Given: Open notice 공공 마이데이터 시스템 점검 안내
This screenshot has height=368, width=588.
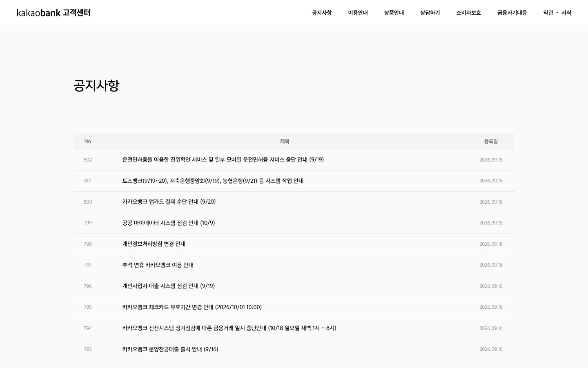Looking at the screenshot, I should (x=169, y=223).
